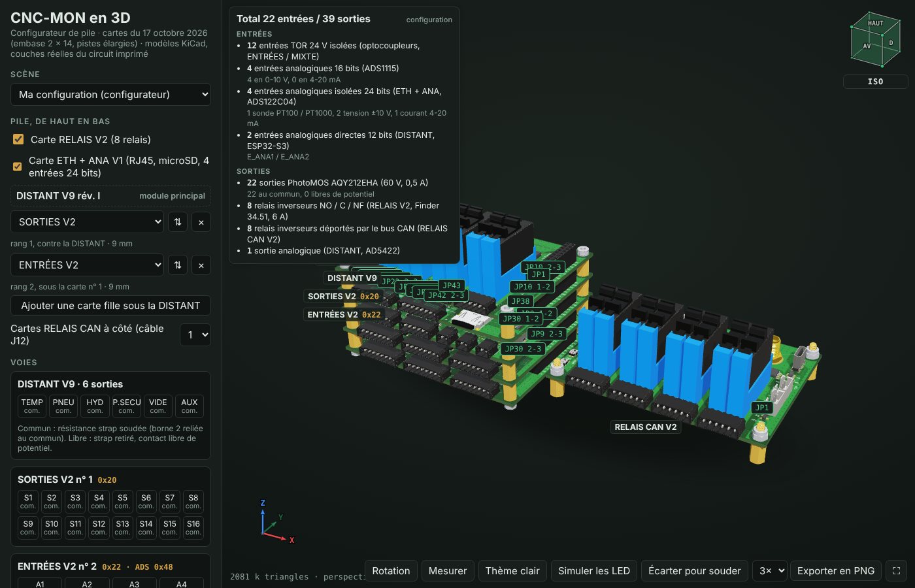This screenshot has height=588, width=915.
Task: Select jumper label JP30 2-3
Action: pyautogui.click(x=523, y=349)
